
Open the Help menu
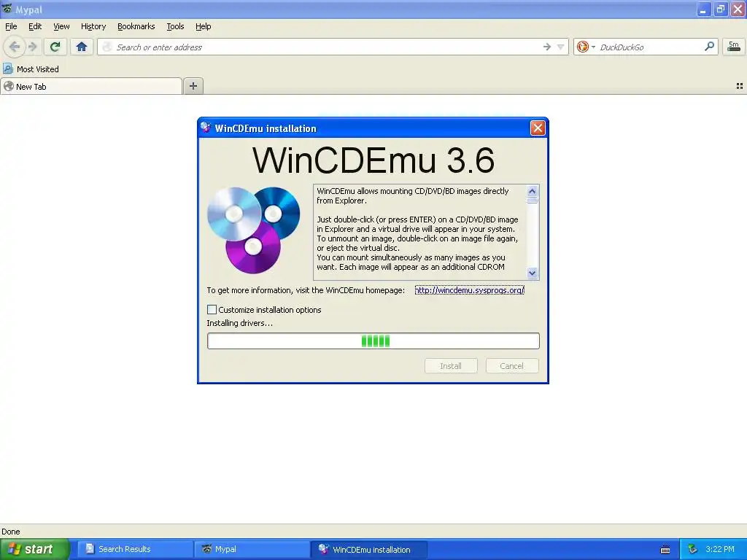point(204,26)
